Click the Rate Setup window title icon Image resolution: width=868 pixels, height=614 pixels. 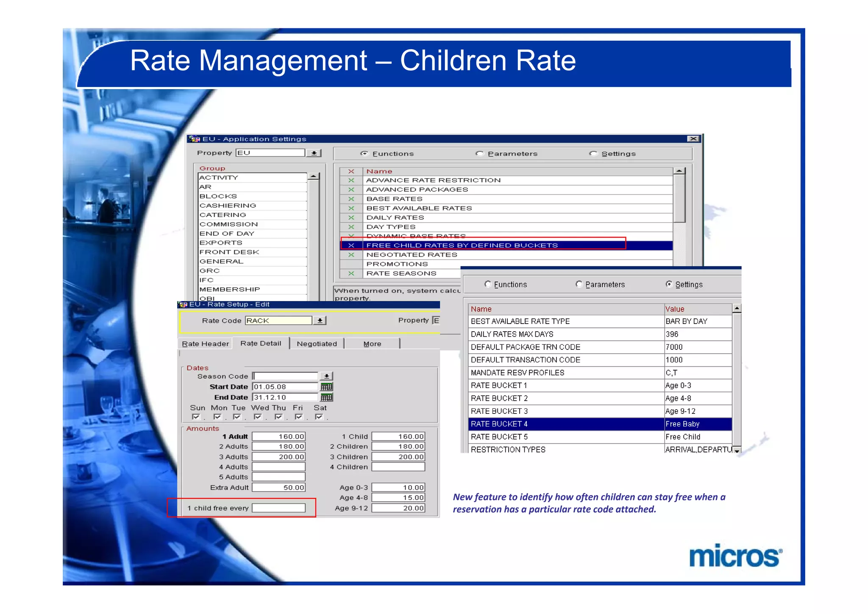(x=183, y=304)
